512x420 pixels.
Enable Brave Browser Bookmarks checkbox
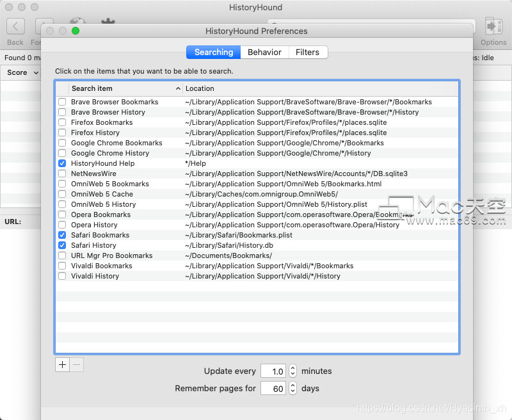62,102
